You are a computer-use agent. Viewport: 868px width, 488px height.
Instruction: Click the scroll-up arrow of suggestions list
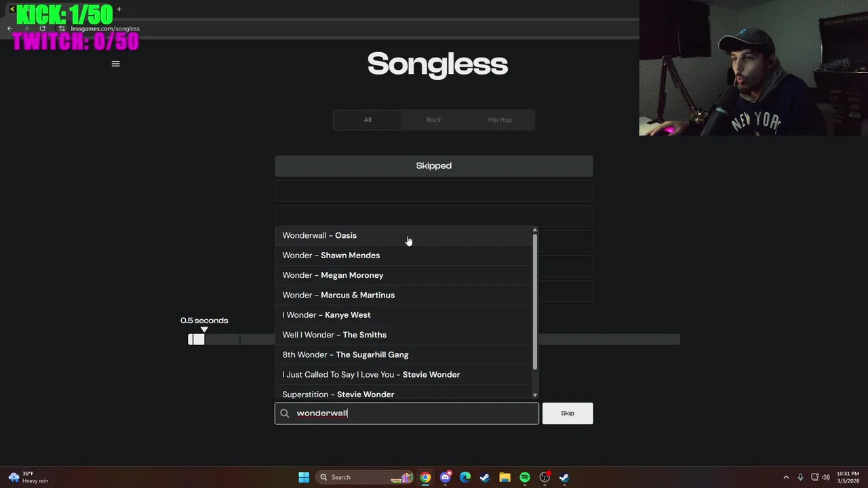coord(535,230)
